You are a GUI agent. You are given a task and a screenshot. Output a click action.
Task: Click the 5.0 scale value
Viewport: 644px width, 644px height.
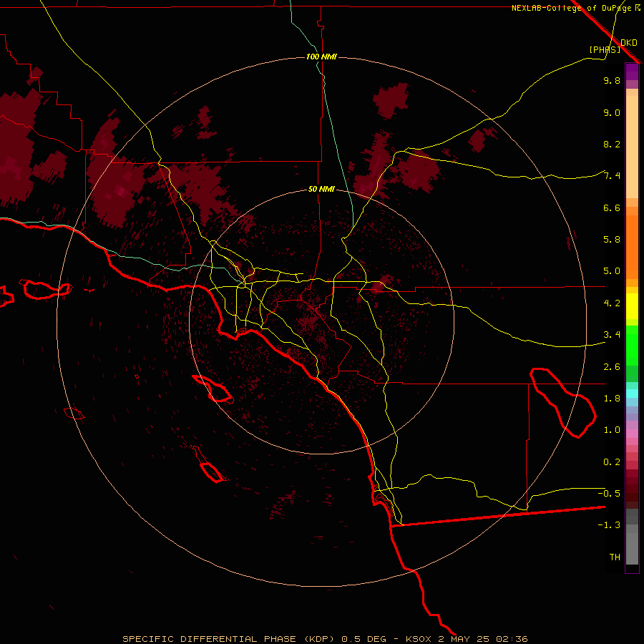tap(612, 271)
